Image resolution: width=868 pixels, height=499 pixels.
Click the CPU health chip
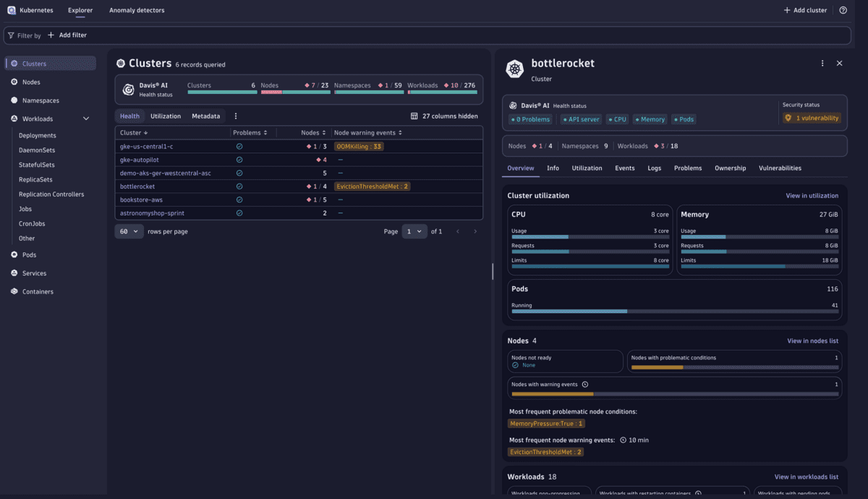click(617, 119)
